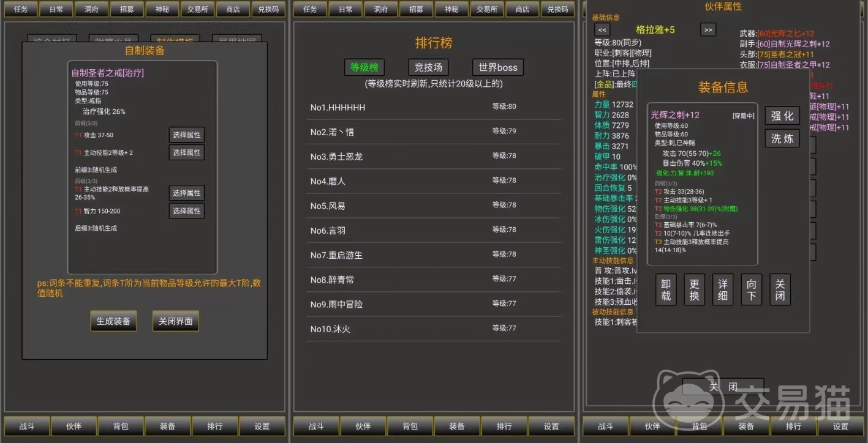
Task: Go to 战斗 below the 自制装备 dialog
Action: [x=27, y=426]
